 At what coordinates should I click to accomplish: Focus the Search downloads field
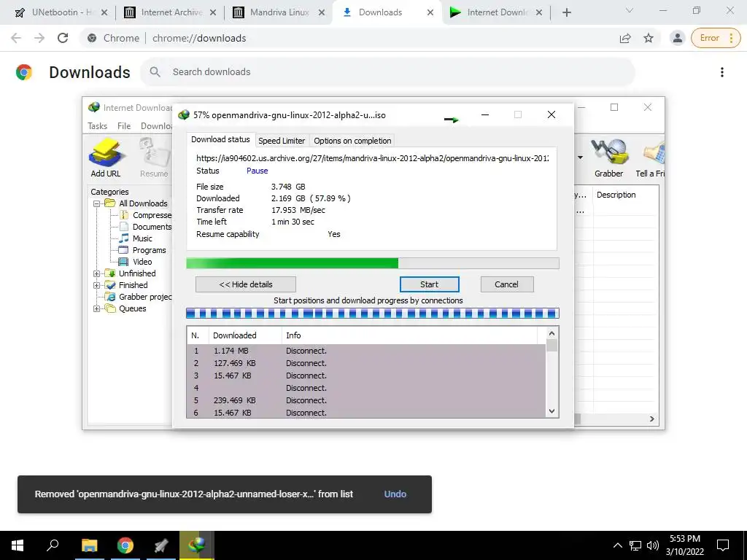pos(387,72)
